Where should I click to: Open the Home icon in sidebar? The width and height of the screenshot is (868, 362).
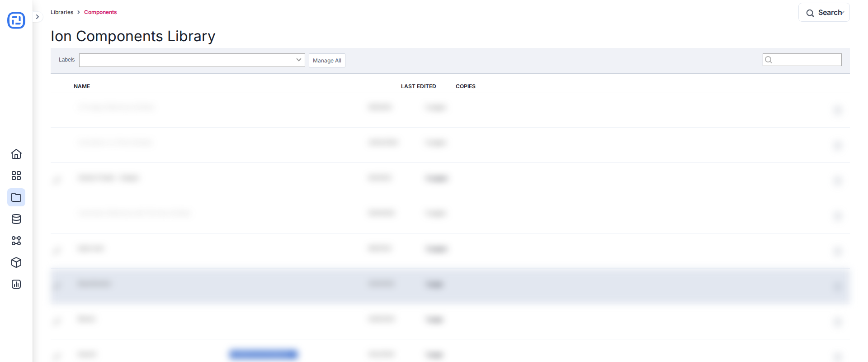pos(16,154)
